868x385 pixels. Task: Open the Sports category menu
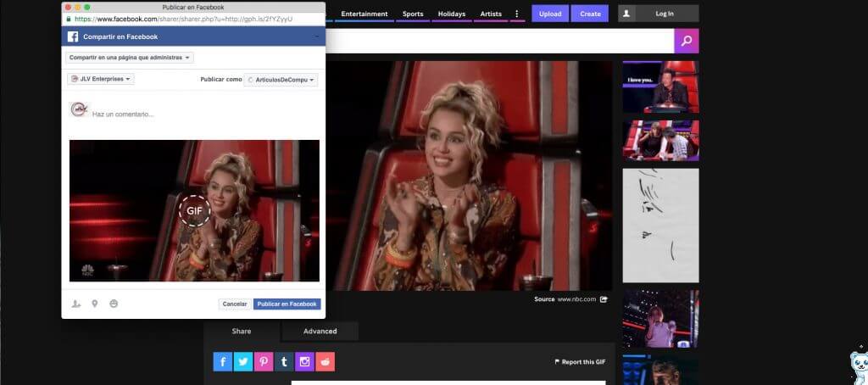413,14
